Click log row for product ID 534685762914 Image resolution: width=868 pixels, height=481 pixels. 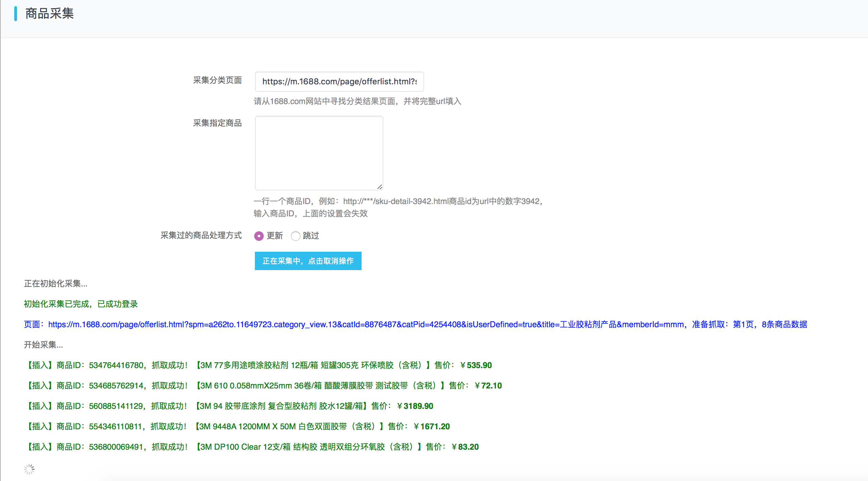tap(263, 386)
